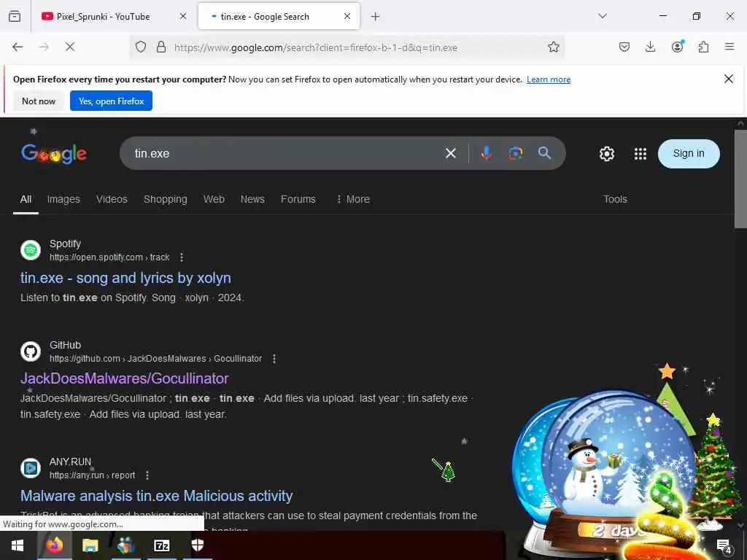
Task: Click the github.com JackDoesMalwares breadcrumb URL
Action: (156, 359)
